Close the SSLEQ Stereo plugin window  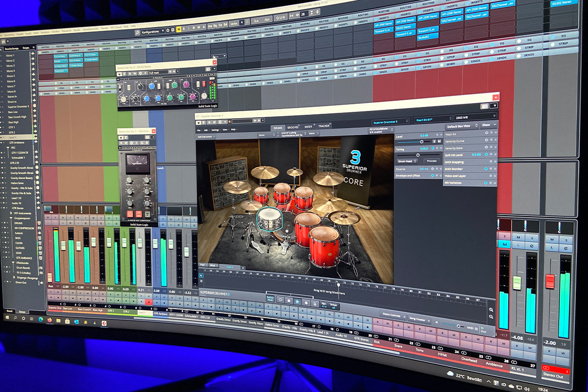click(215, 62)
